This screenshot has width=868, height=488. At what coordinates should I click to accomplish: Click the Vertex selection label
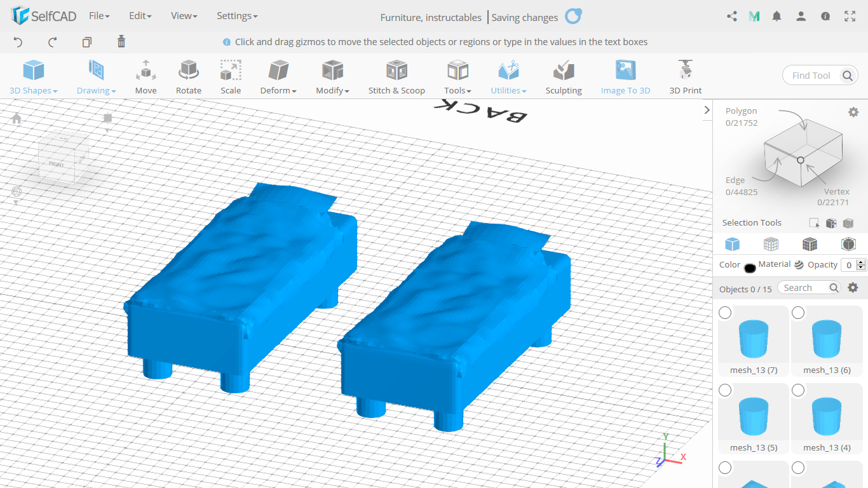[837, 191]
